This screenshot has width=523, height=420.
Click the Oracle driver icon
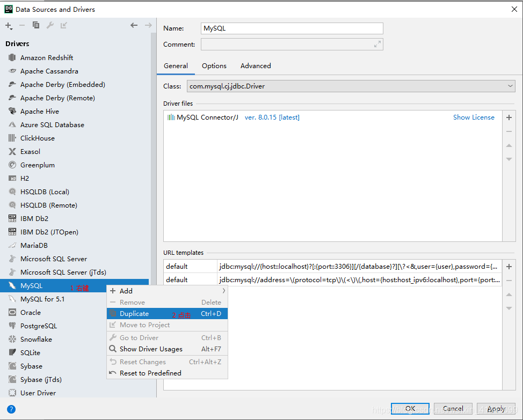(12, 312)
